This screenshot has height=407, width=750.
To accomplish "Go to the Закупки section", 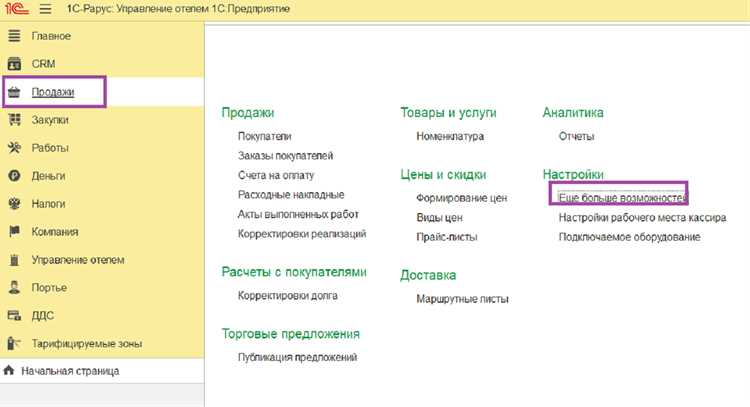I will click(50, 120).
